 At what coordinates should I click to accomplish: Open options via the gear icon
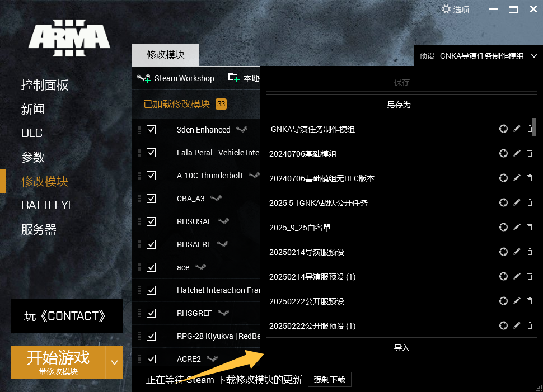click(x=446, y=9)
